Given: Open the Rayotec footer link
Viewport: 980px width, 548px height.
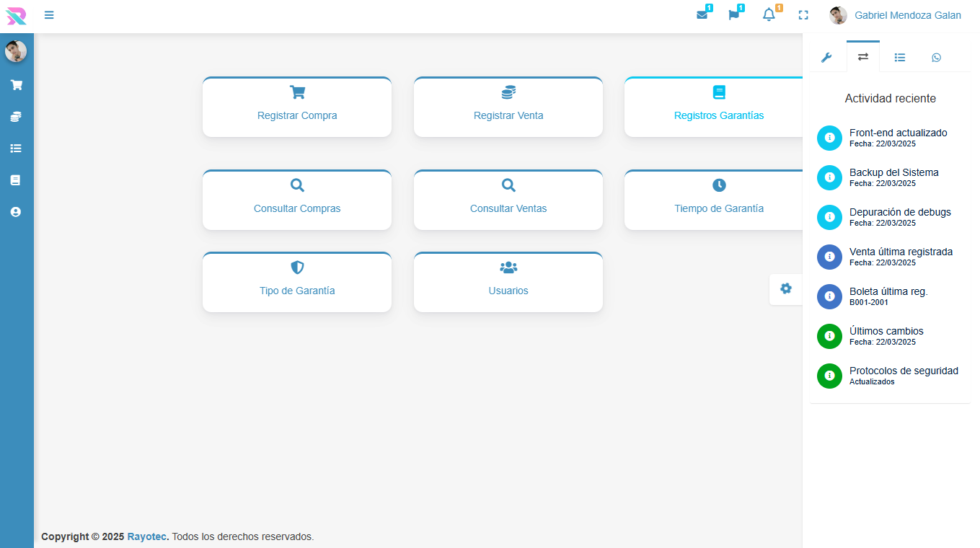Looking at the screenshot, I should click(x=146, y=536).
